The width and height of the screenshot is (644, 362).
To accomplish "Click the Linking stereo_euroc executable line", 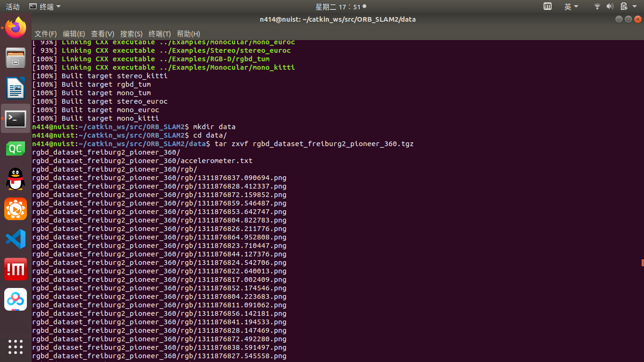I will click(162, 50).
